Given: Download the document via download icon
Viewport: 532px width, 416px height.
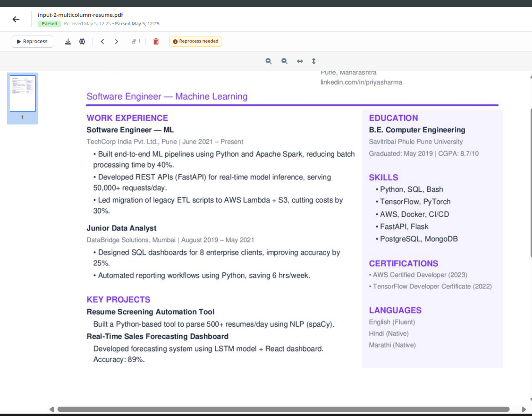Looking at the screenshot, I should point(68,42).
